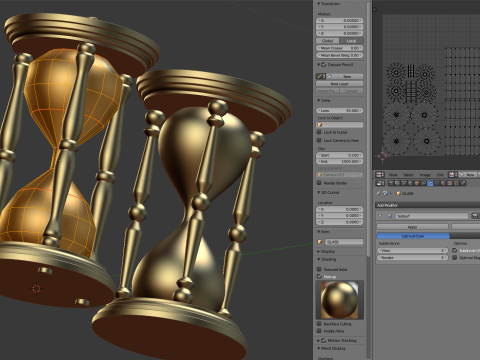Collapse the 3D Cursor panel

click(319, 192)
